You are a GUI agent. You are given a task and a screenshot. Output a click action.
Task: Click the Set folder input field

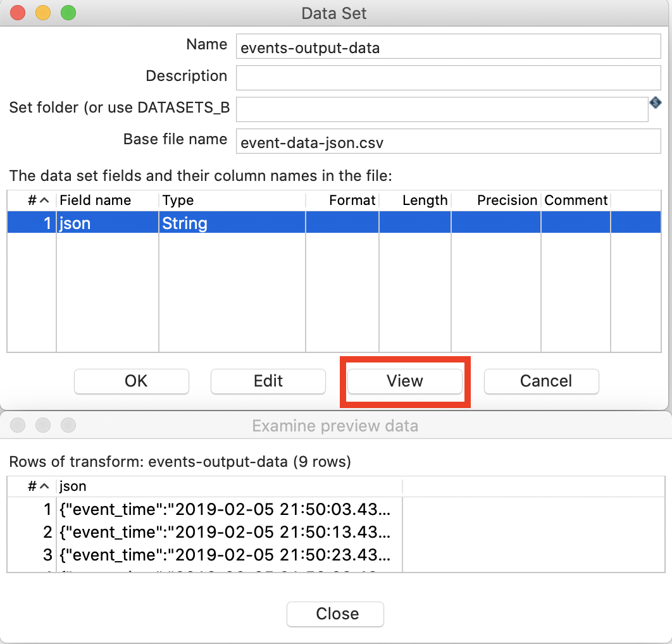(x=442, y=109)
